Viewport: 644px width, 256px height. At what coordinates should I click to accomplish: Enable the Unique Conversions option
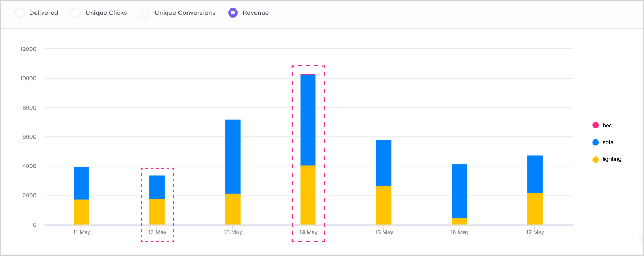coord(145,12)
